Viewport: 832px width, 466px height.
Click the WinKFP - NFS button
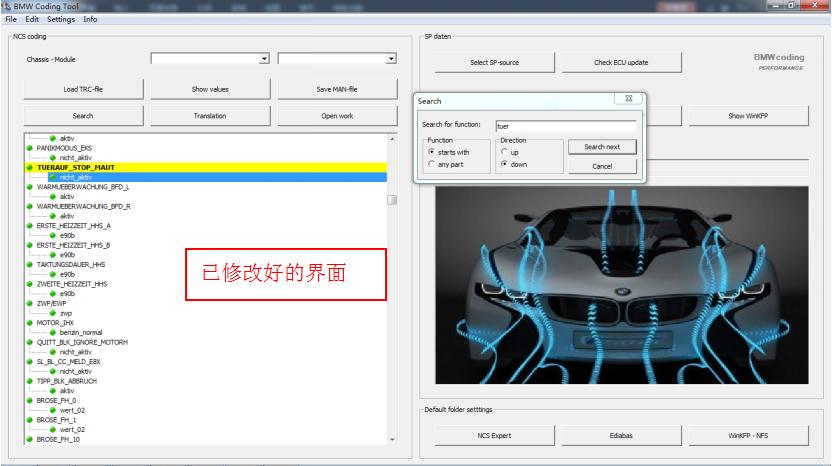748,436
